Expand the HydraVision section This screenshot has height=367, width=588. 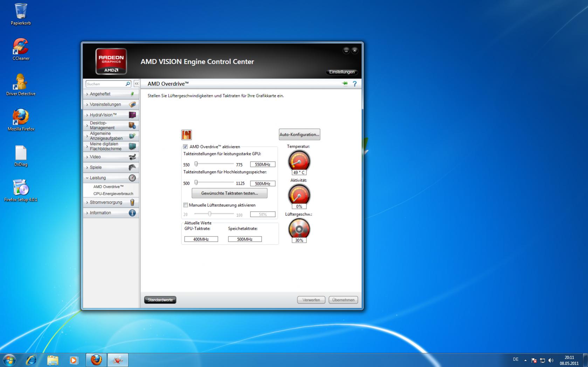click(x=111, y=115)
